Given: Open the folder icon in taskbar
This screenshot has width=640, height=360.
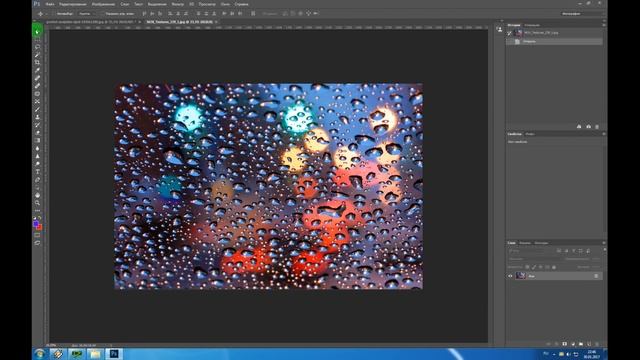Looking at the screenshot, I should (95, 353).
